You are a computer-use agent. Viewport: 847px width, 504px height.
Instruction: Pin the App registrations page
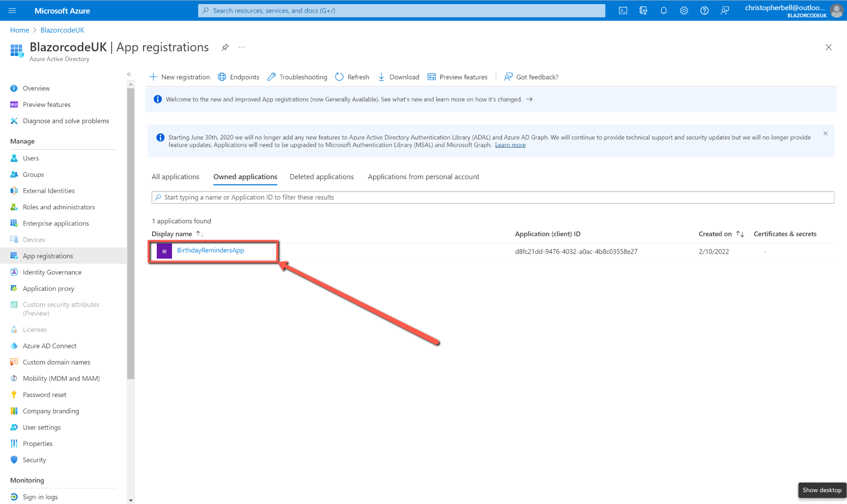[x=225, y=47]
